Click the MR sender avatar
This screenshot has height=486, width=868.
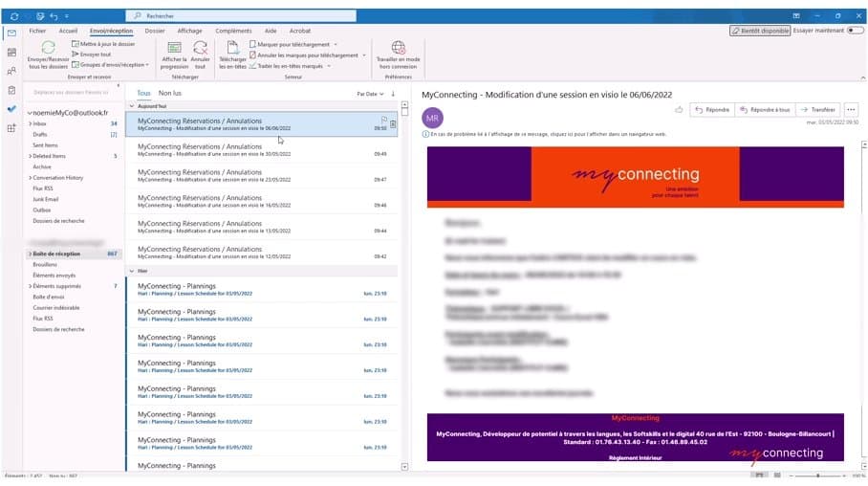click(x=432, y=118)
